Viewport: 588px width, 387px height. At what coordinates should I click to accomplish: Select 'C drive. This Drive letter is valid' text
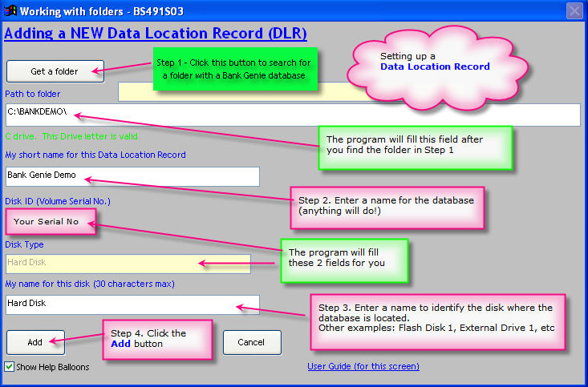71,136
